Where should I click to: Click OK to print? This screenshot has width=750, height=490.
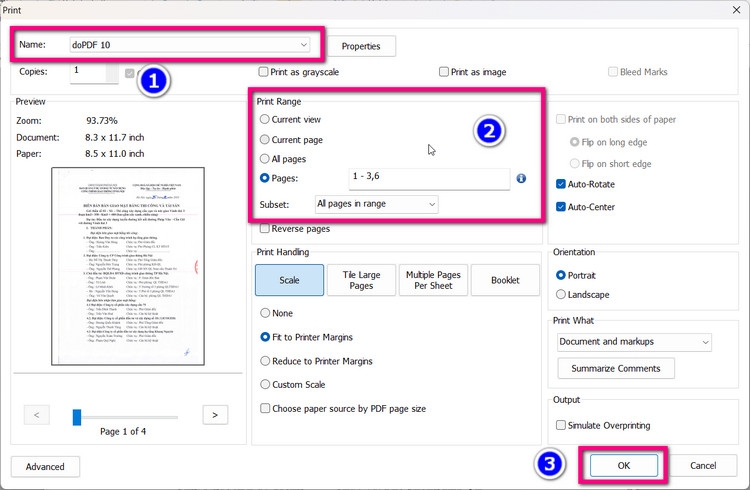pos(624,466)
